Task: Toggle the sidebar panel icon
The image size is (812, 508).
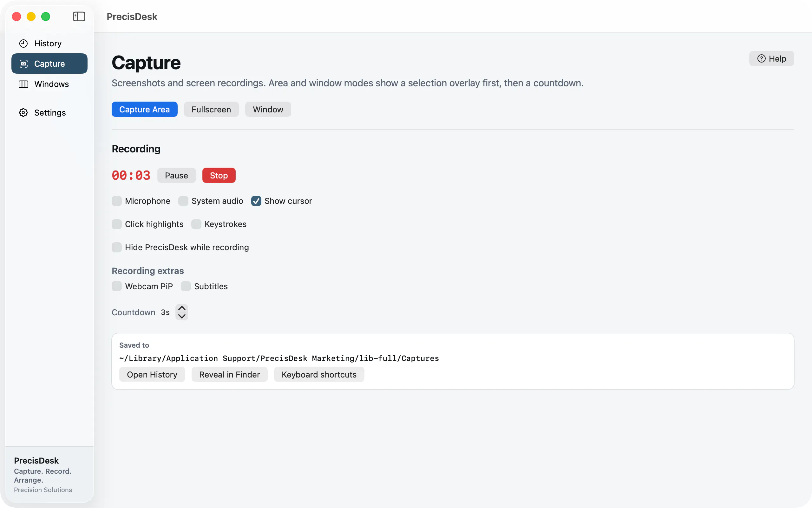Action: click(x=79, y=17)
